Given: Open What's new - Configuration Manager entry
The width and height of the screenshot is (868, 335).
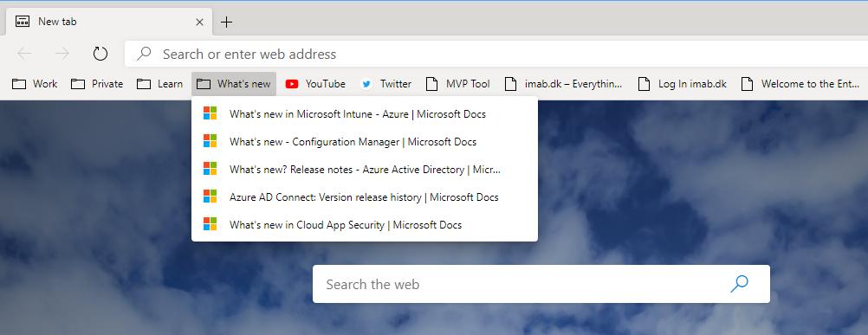Looking at the screenshot, I should [364, 141].
